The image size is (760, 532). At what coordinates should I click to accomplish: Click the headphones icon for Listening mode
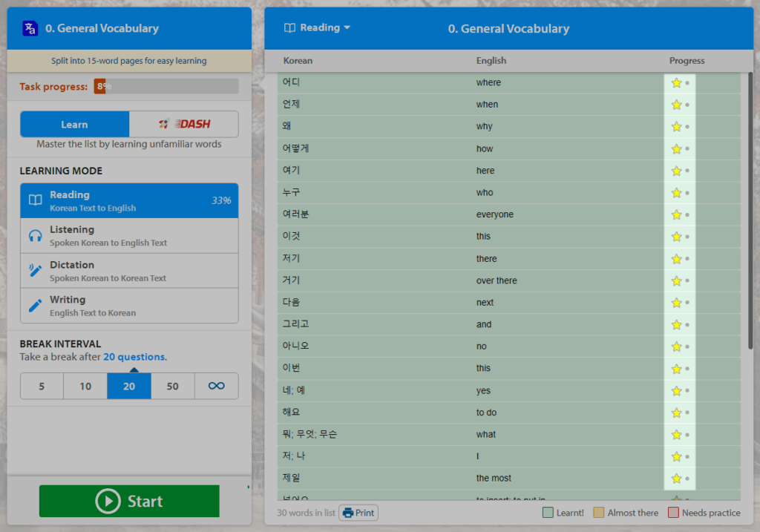tap(36, 235)
